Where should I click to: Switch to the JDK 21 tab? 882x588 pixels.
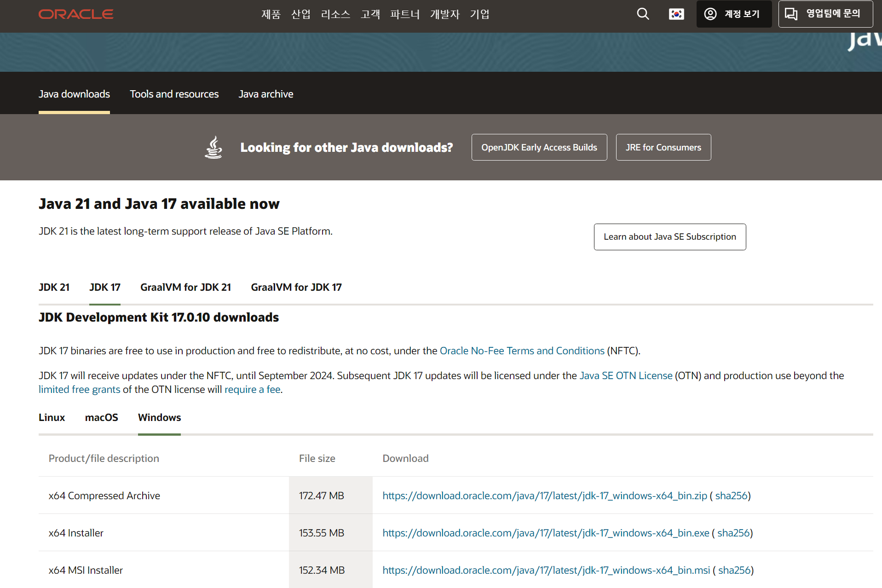click(x=54, y=287)
